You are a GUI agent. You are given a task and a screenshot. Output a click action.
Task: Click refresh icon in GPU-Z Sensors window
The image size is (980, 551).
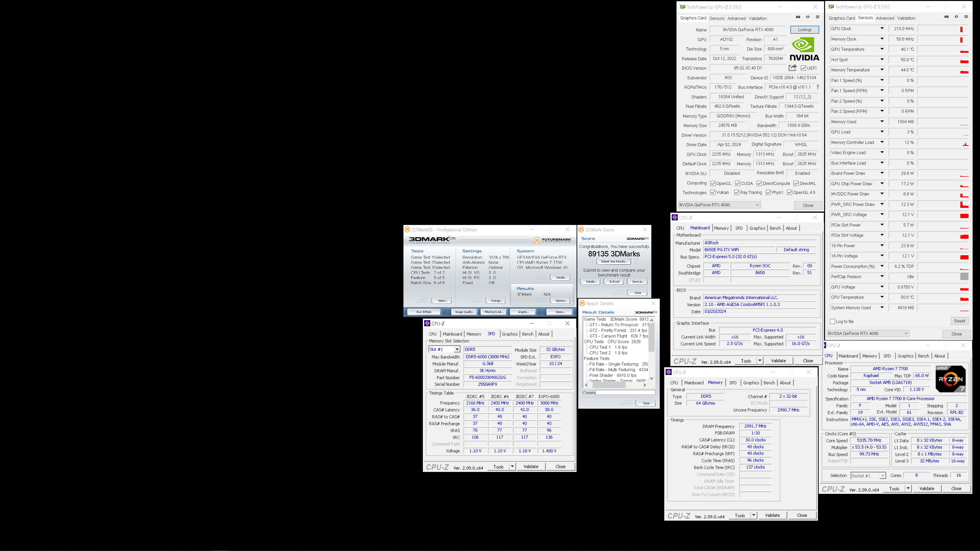tap(957, 17)
